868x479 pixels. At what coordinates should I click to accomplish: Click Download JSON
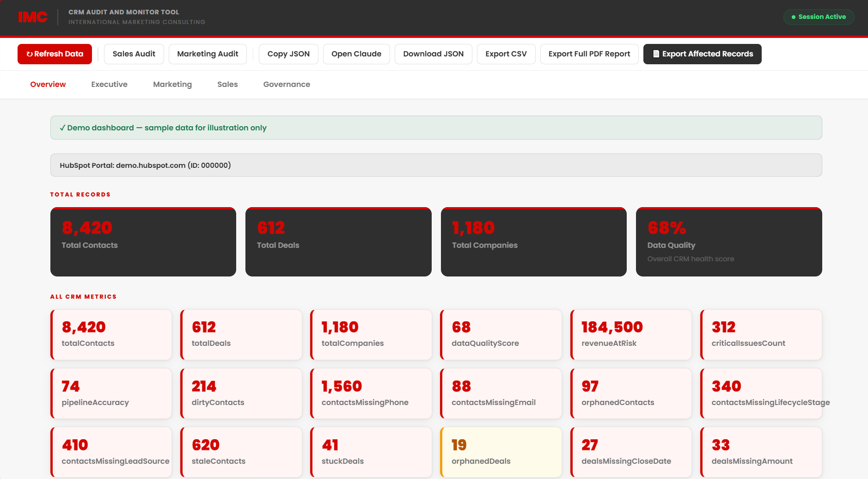(x=433, y=54)
